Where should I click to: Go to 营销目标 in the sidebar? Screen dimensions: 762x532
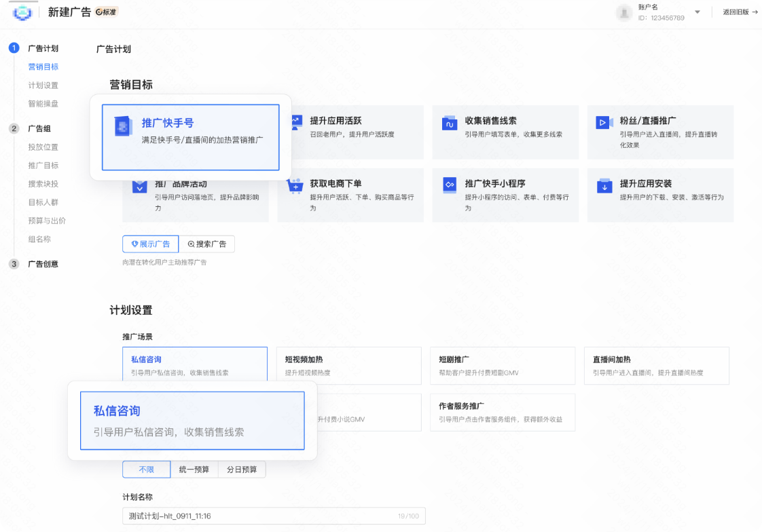[42, 66]
